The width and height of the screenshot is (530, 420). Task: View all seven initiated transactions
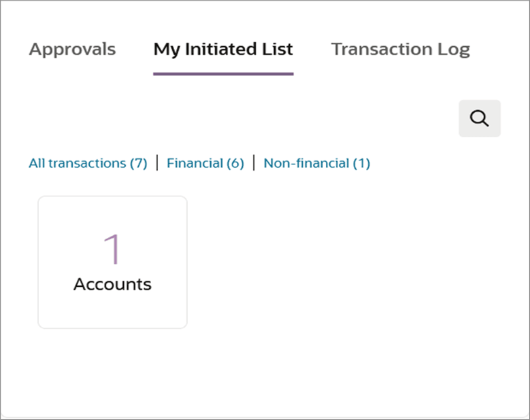[88, 163]
